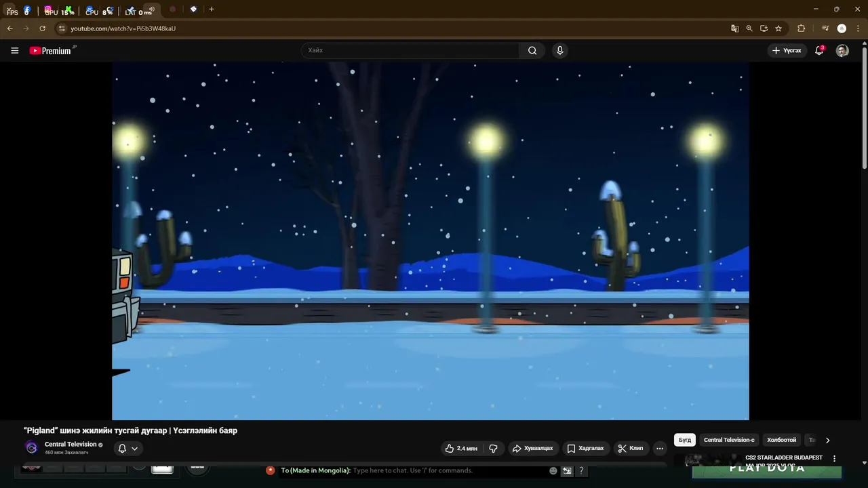
Task: Click the search magnifier button
Action: (532, 50)
